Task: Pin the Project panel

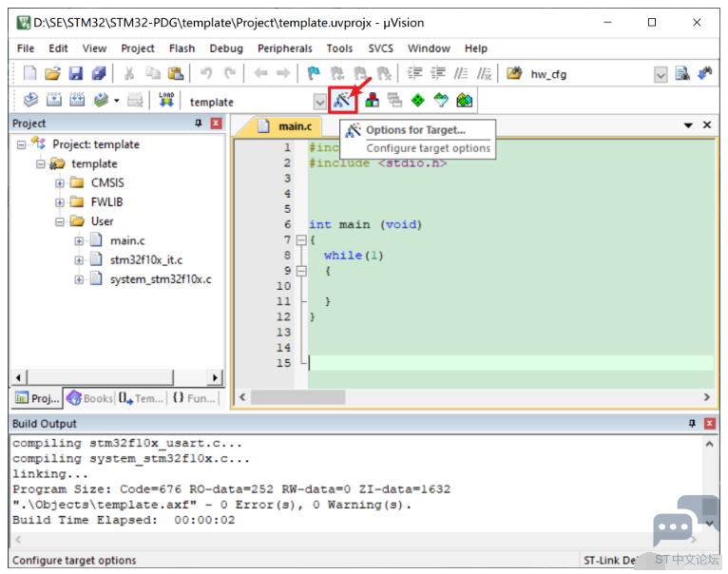Action: coord(199,123)
